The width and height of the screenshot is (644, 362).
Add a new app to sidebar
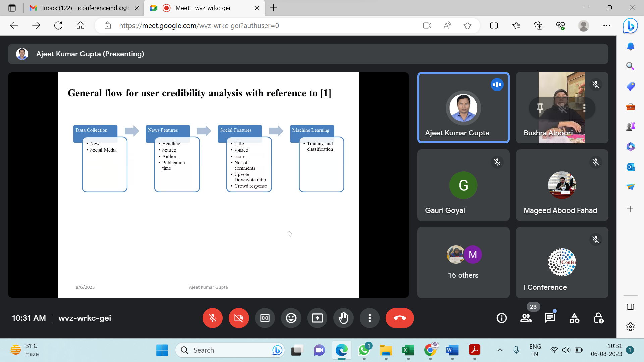[x=630, y=209]
